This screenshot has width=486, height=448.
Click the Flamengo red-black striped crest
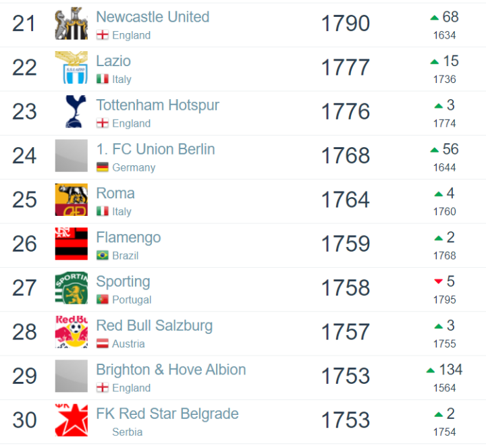coord(71,244)
